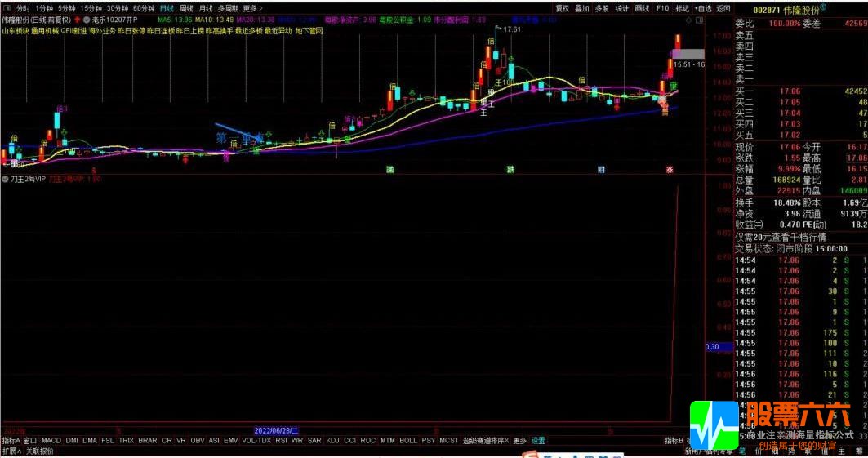Switch to 5分钟 period
Viewport: 868px width, 458px height.
click(66, 8)
